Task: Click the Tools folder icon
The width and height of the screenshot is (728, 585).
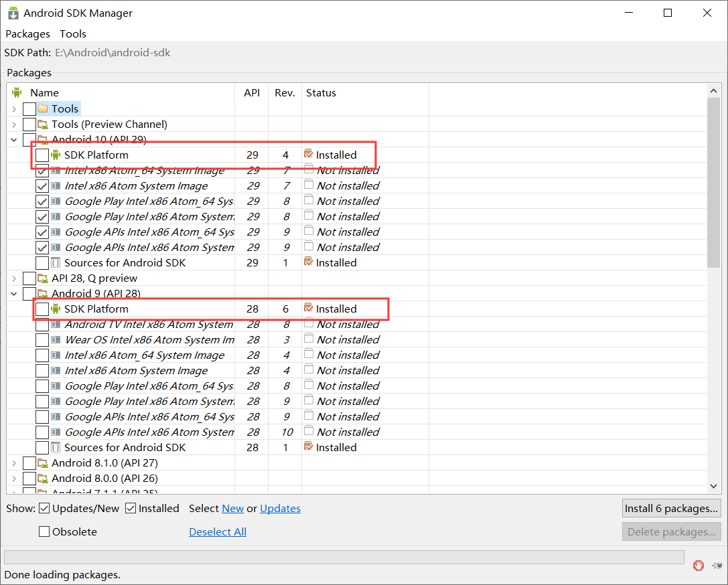Action: [x=43, y=108]
